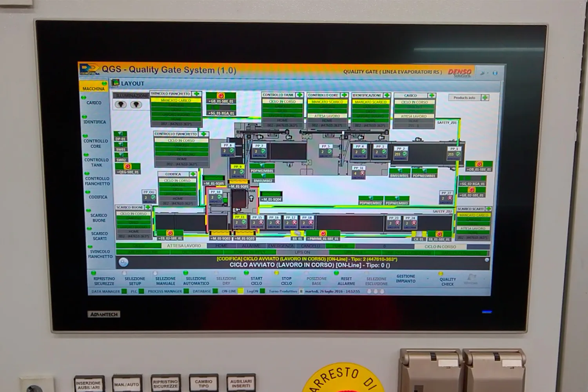Image resolution: width=588 pixels, height=392 pixels.
Task: Expand the CONTROLLO CORE panel with its green plus
Action: click(x=344, y=95)
